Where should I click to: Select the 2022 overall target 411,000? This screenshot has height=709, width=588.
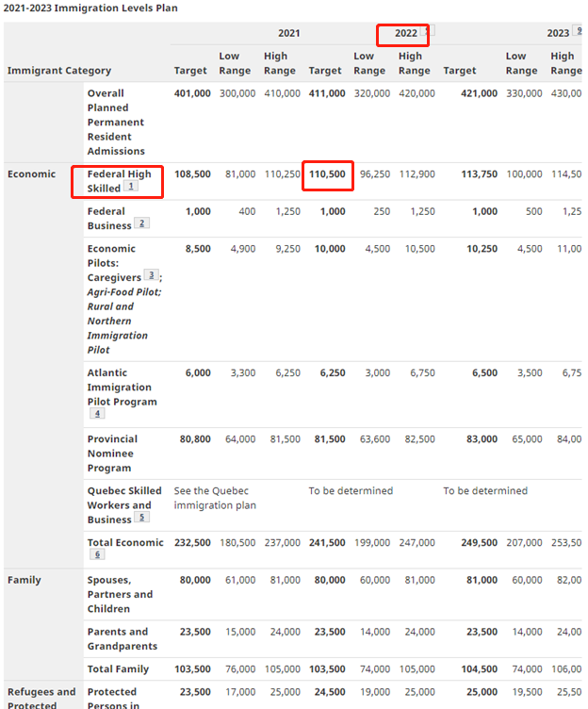327,93
